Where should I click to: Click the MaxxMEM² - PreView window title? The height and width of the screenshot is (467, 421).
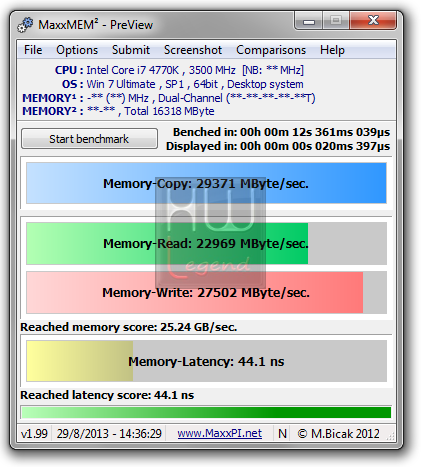[x=96, y=25]
